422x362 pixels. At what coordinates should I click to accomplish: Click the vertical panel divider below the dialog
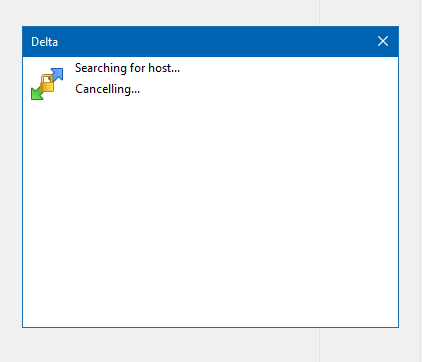(319, 345)
